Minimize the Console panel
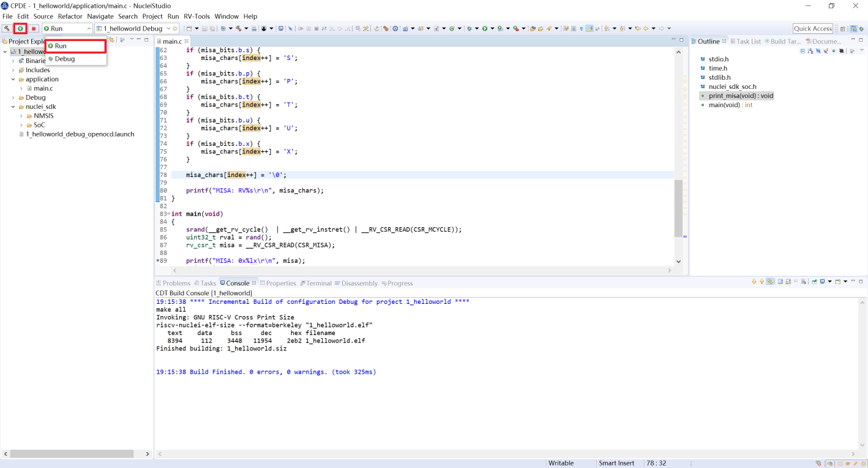Viewport: 868px width, 468px height. (x=853, y=281)
